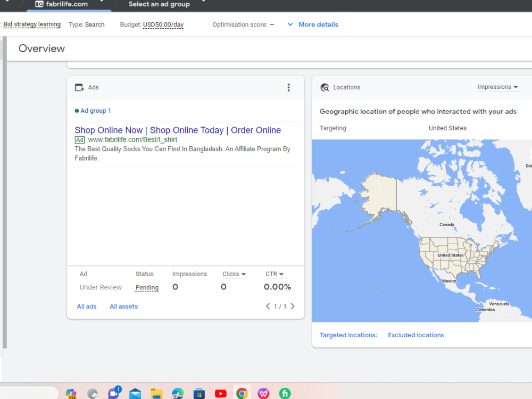This screenshot has height=399, width=532.
Task: Expand the Impressions dropdown in Locations
Action: point(497,87)
